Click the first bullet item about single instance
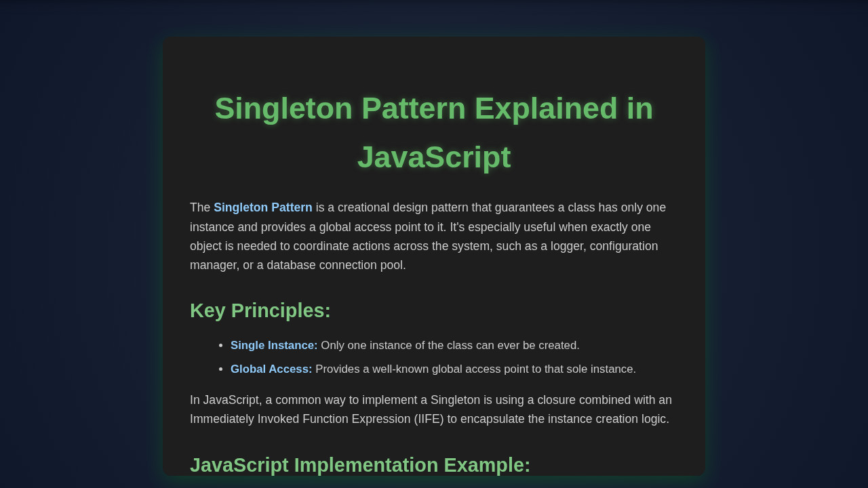This screenshot has width=868, height=488. [x=405, y=345]
